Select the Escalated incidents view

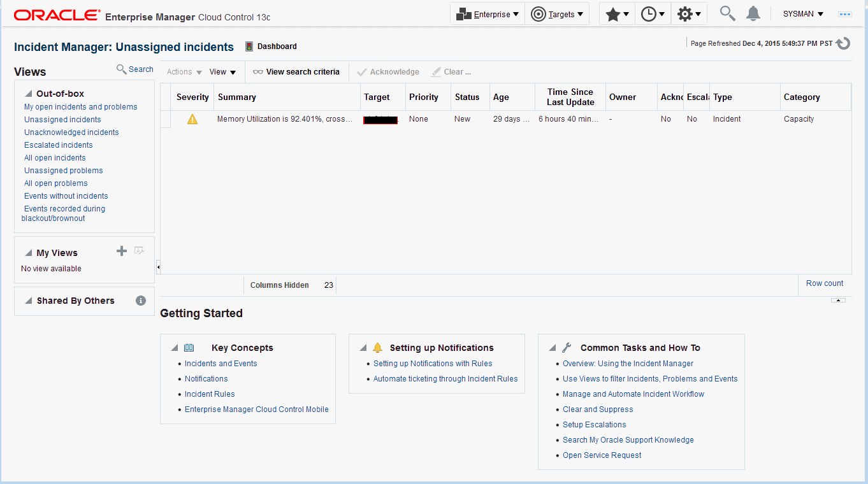click(x=59, y=145)
